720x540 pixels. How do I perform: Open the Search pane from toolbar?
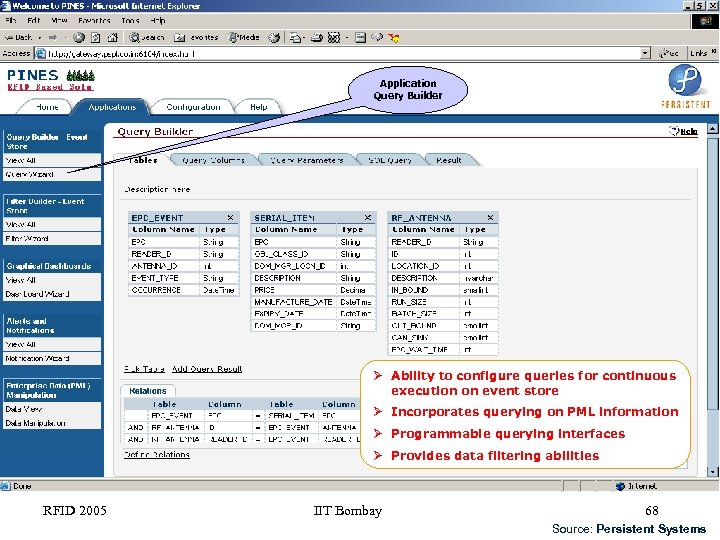[x=146, y=38]
